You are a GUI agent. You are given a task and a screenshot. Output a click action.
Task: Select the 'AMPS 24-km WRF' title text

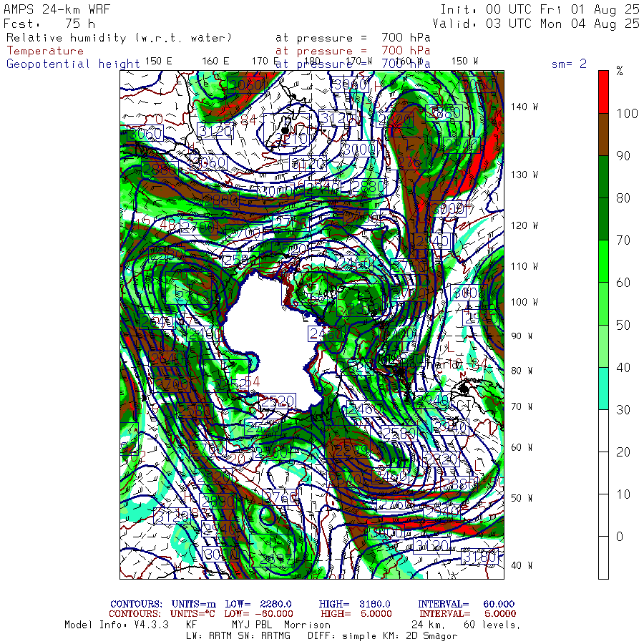tap(57, 9)
